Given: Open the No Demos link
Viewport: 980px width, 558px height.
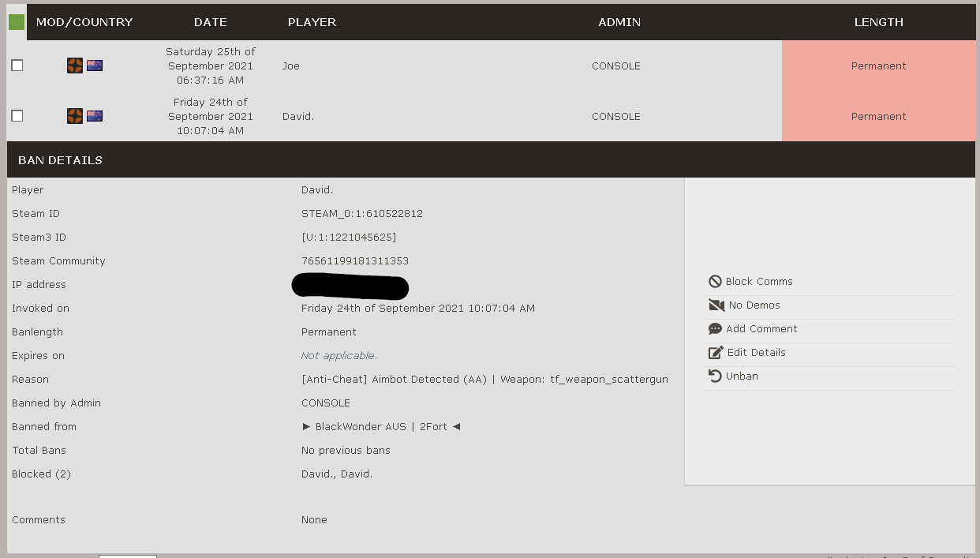Looking at the screenshot, I should (x=754, y=305).
